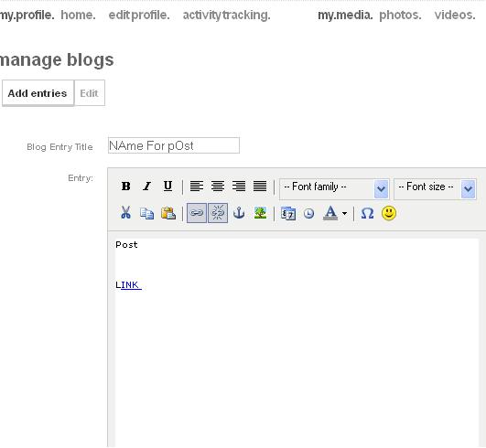486x448 pixels.
Task: Toggle Underline formatting
Action: pos(167,187)
